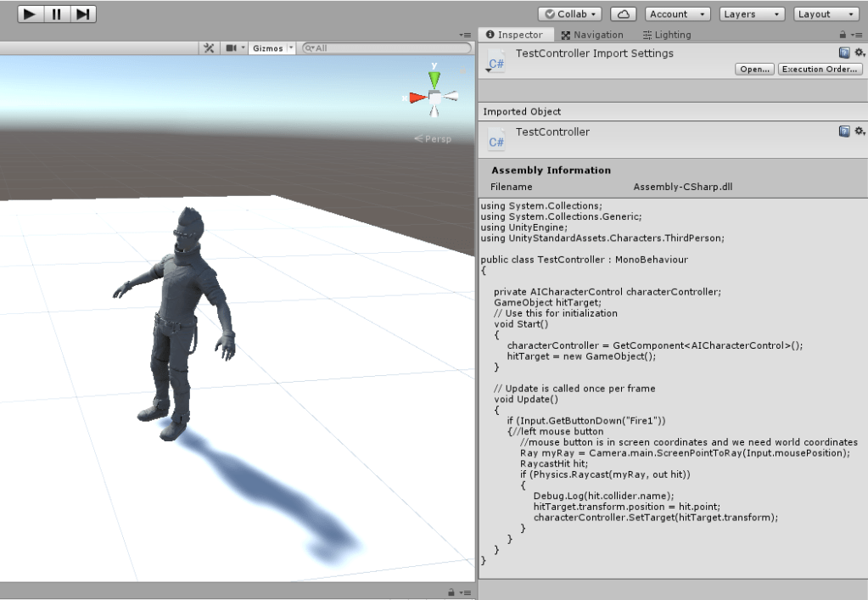The image size is (868, 600).
Task: Open the scene view tools settings icon
Action: 209,48
